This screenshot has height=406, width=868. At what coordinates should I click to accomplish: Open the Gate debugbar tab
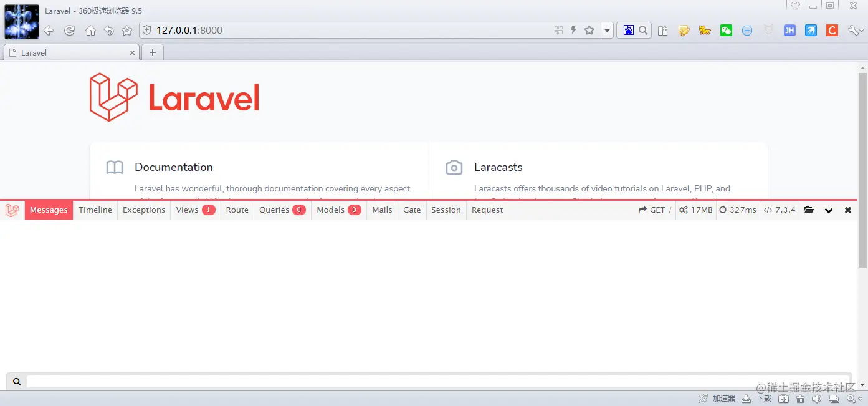[x=412, y=210]
